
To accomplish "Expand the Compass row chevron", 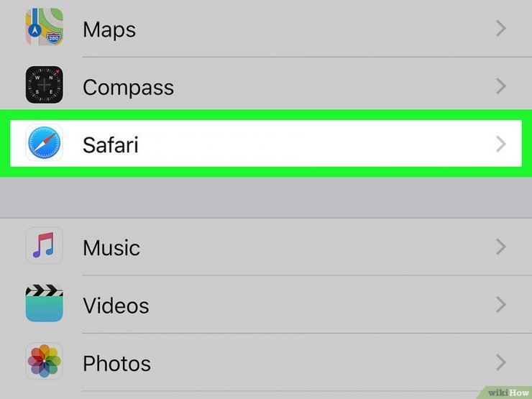I will point(501,86).
